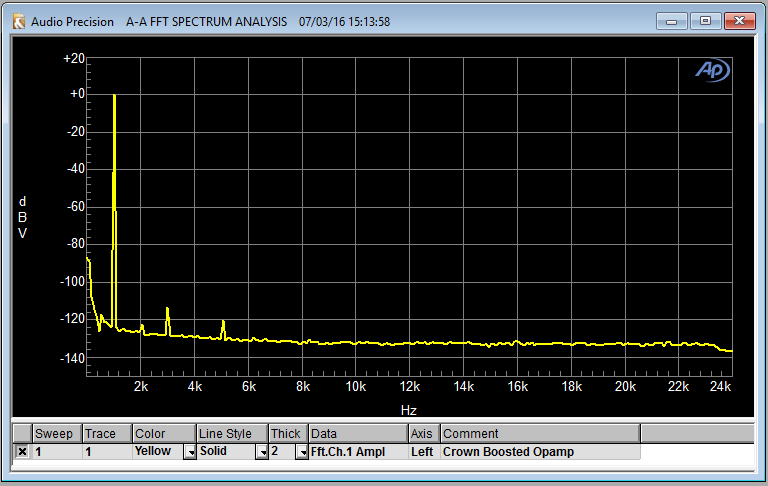
Task: Click the Color column header
Action: click(x=164, y=434)
